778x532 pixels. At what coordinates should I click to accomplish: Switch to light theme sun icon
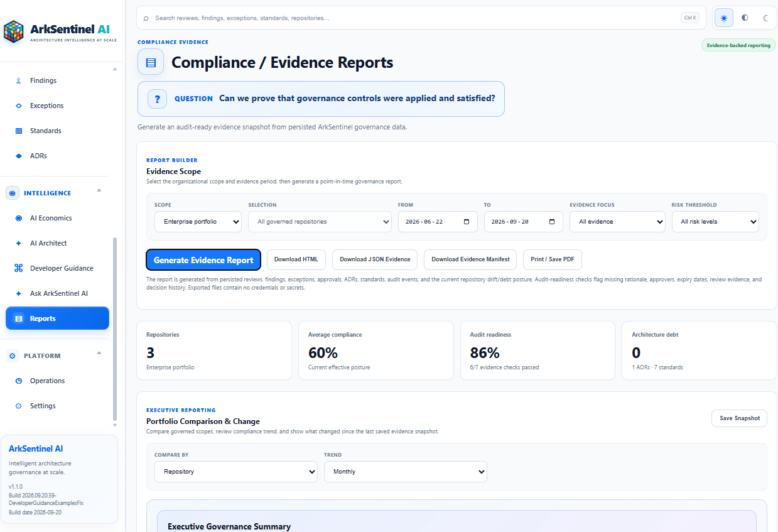[x=724, y=18]
